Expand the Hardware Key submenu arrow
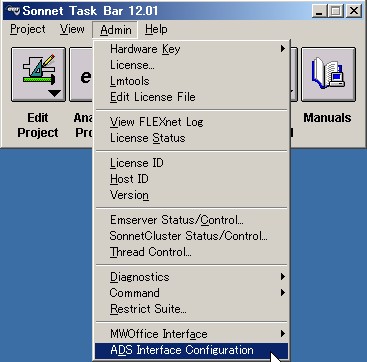This screenshot has width=367, height=362. (x=283, y=49)
